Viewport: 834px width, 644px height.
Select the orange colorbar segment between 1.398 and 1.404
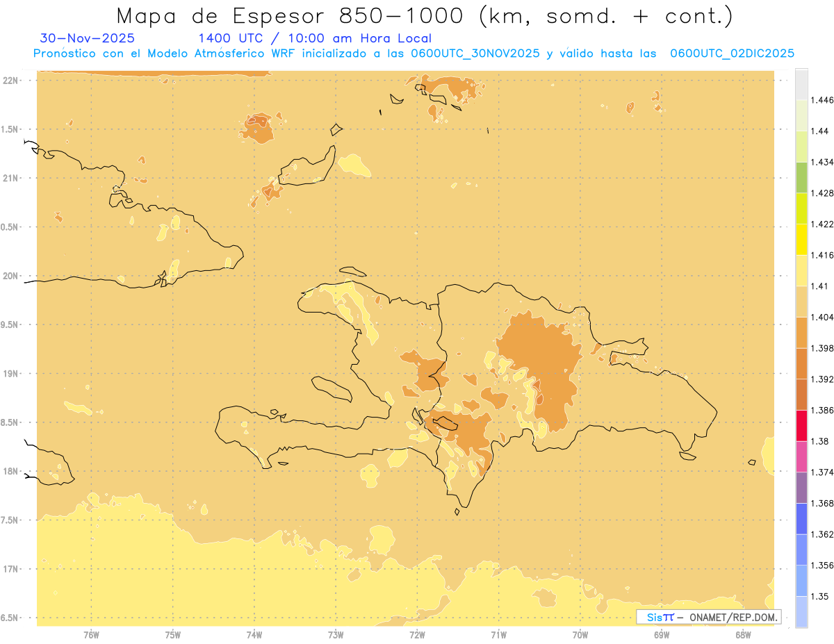[x=801, y=333]
